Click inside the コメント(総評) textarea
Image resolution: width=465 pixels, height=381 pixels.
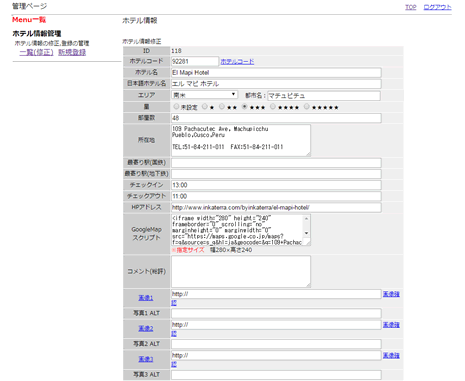(241, 271)
